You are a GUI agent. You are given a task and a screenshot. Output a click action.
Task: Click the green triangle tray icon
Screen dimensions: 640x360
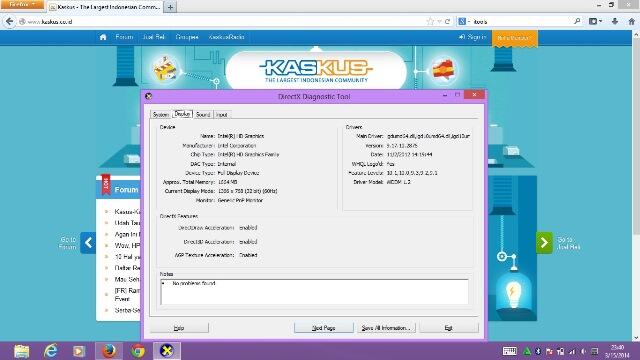click(x=527, y=351)
